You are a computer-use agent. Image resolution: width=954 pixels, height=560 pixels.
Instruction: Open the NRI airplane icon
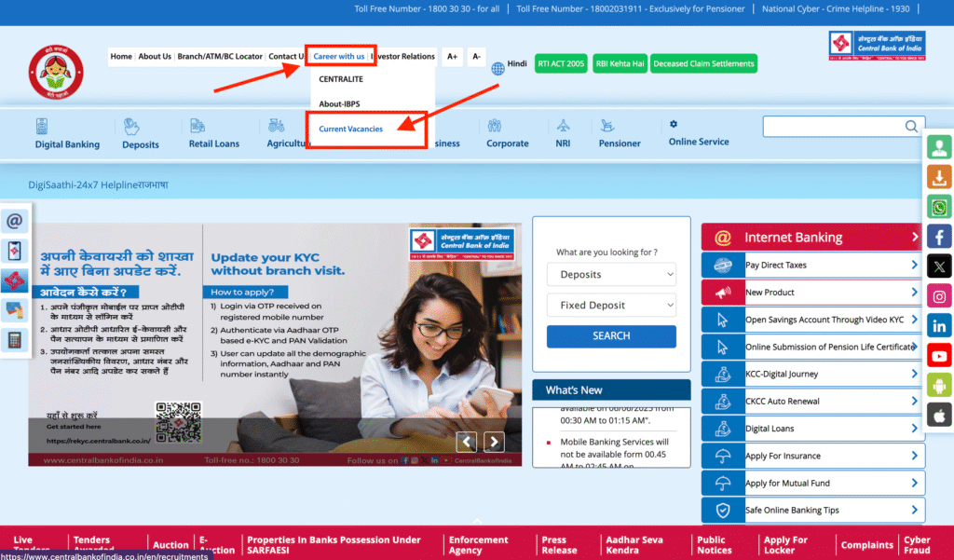(564, 126)
